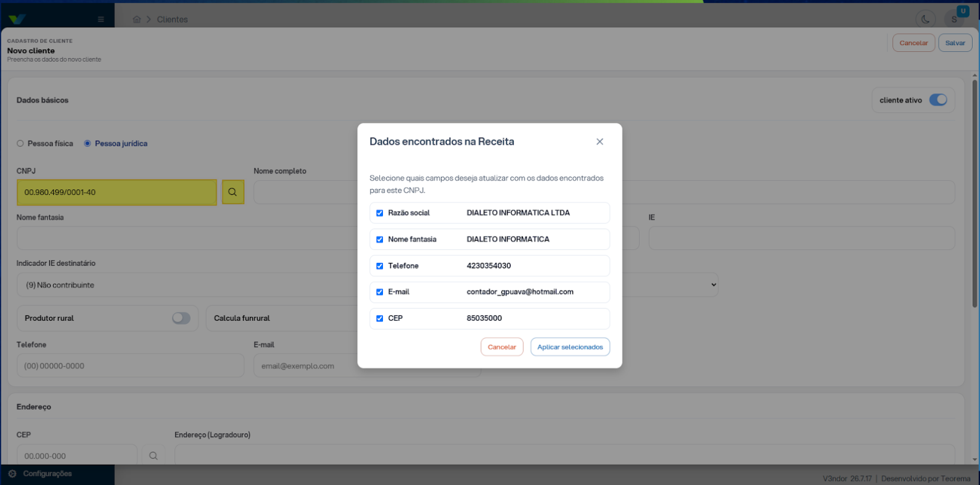
Task: Go to home via breadcrumb icon
Action: pyautogui.click(x=137, y=20)
